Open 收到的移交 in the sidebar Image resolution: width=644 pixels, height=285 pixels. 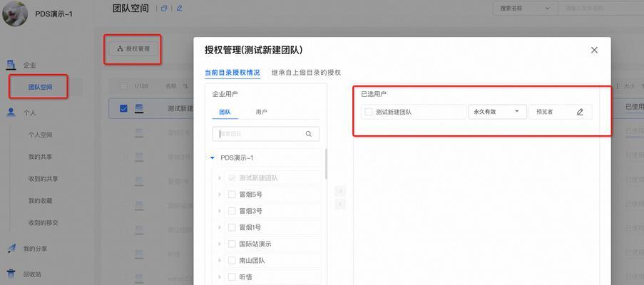point(43,223)
